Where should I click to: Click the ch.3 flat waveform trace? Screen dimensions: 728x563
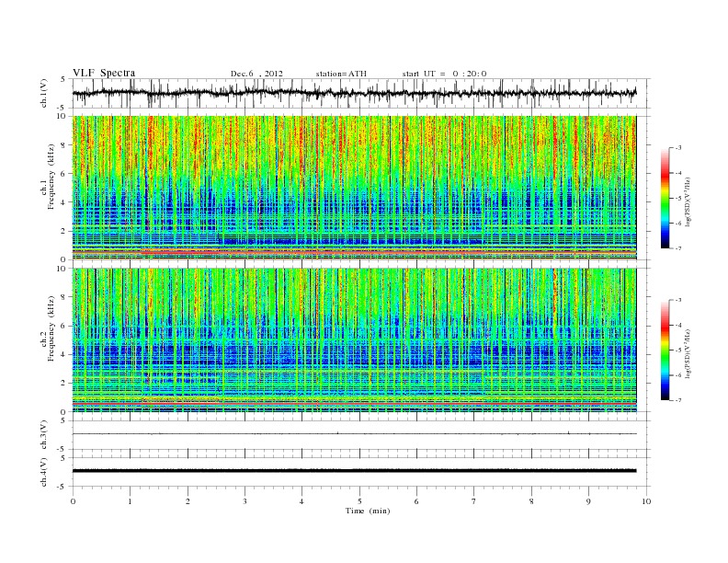point(354,434)
